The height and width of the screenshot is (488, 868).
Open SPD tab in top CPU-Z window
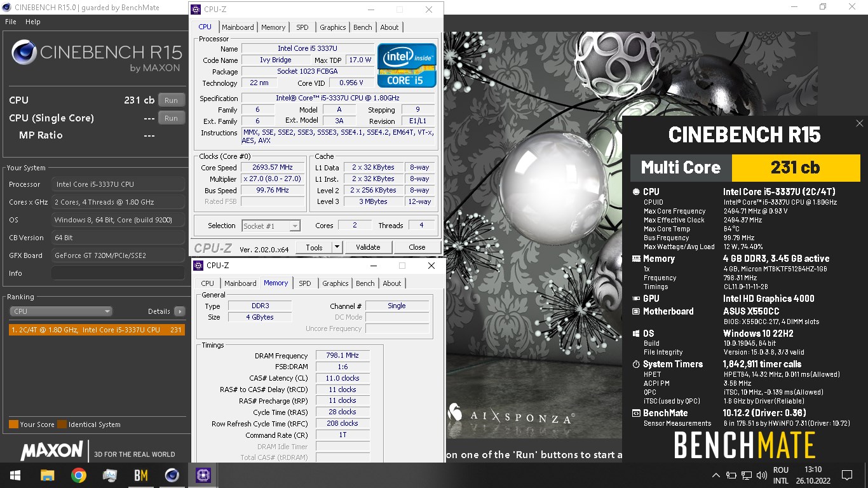pyautogui.click(x=302, y=27)
